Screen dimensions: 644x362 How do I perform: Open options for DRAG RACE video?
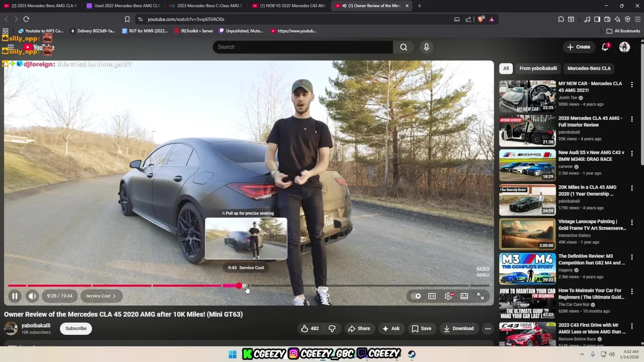click(632, 153)
